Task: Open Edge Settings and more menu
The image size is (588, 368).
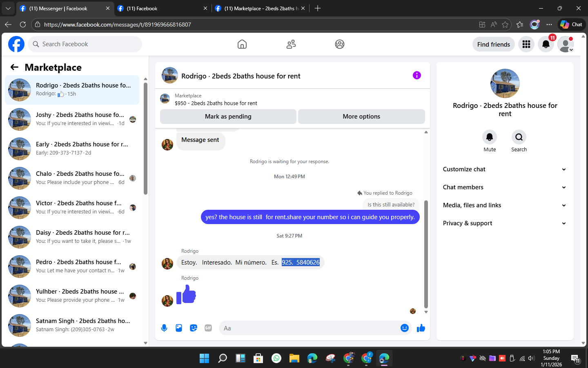Action: pos(549,25)
